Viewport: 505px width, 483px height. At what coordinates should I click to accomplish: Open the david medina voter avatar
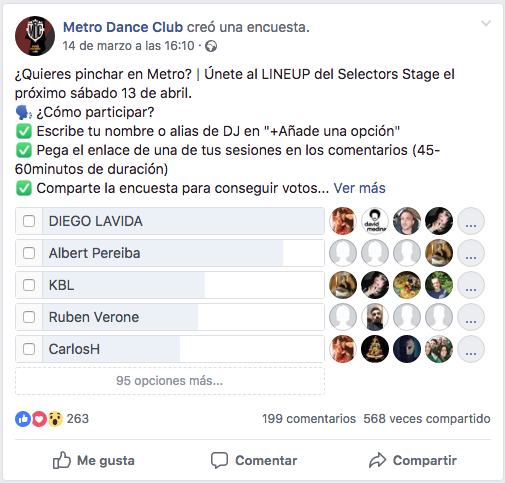tap(375, 221)
